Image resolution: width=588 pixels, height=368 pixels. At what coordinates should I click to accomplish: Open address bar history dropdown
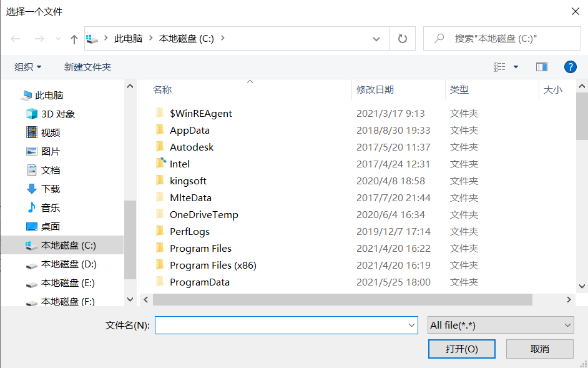(x=376, y=39)
